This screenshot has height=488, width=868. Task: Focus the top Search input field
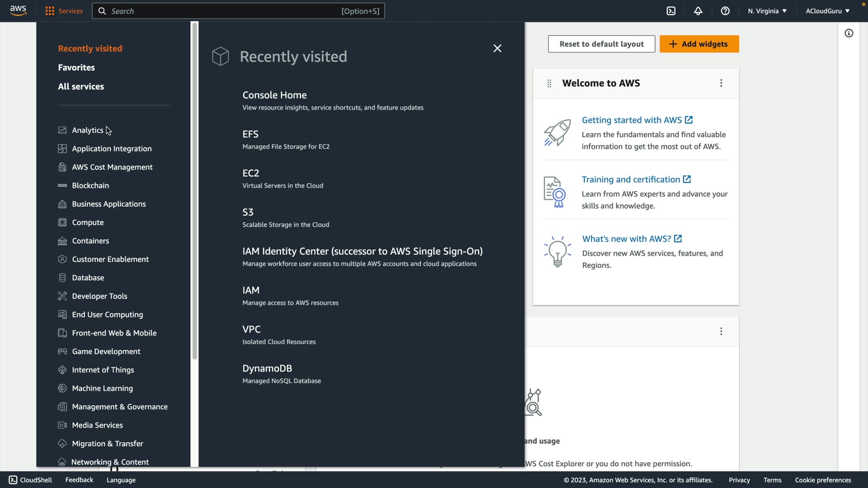pos(226,11)
